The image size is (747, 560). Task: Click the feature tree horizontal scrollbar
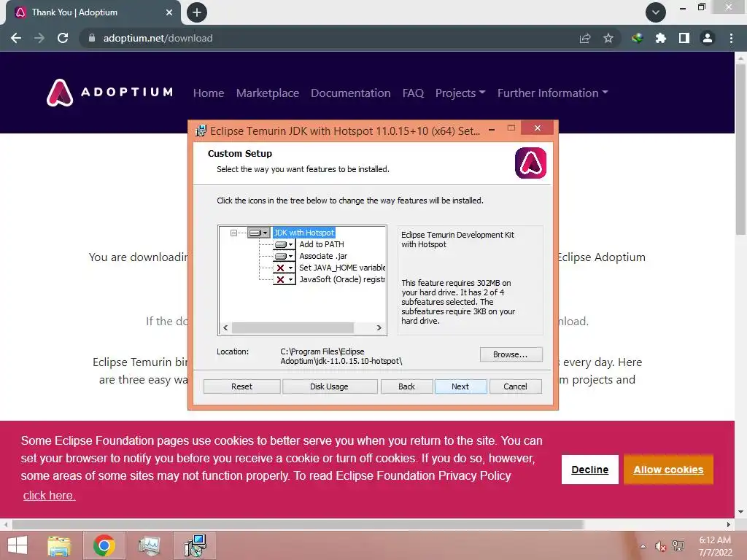tap(293, 327)
